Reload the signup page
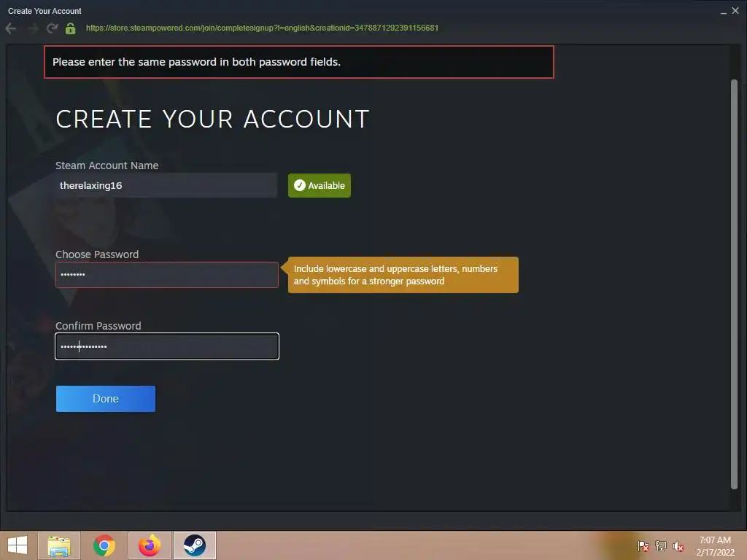 (x=52, y=28)
